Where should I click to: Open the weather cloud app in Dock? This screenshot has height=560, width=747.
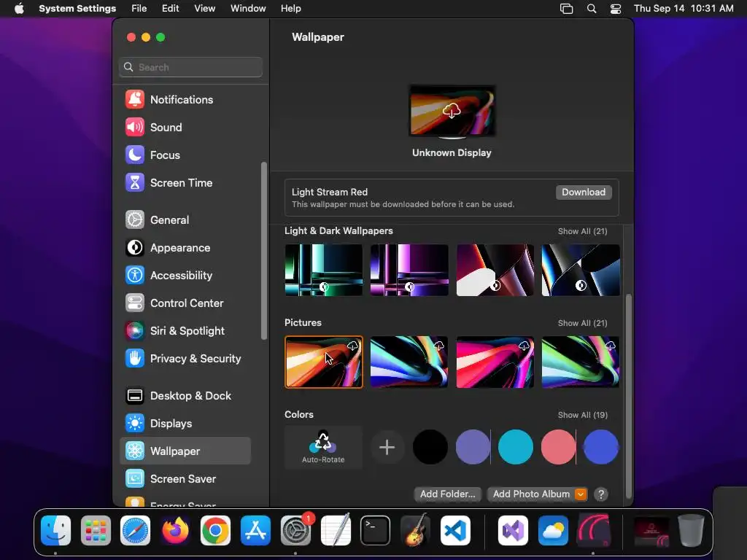(x=553, y=530)
